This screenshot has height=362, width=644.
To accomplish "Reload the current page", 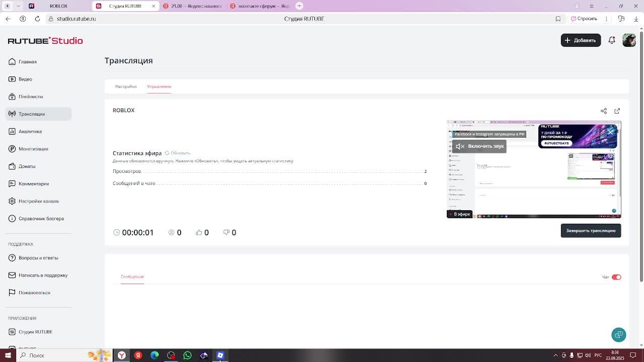I will (37, 19).
